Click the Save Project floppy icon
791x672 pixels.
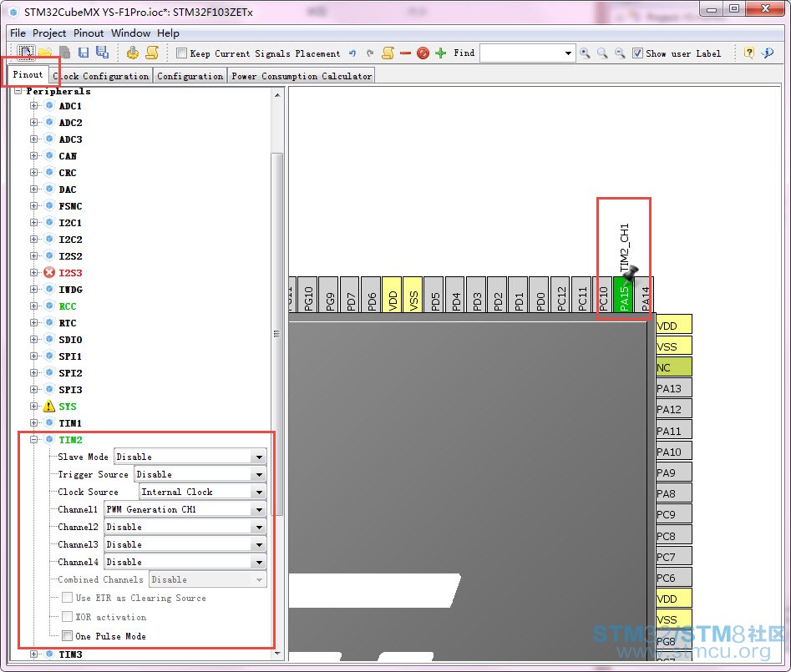pos(84,53)
